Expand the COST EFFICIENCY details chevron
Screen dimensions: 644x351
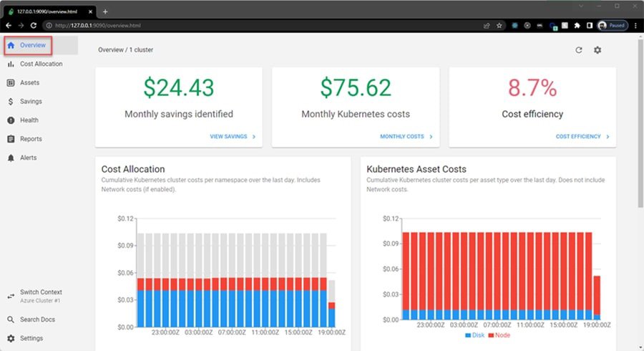[608, 136]
